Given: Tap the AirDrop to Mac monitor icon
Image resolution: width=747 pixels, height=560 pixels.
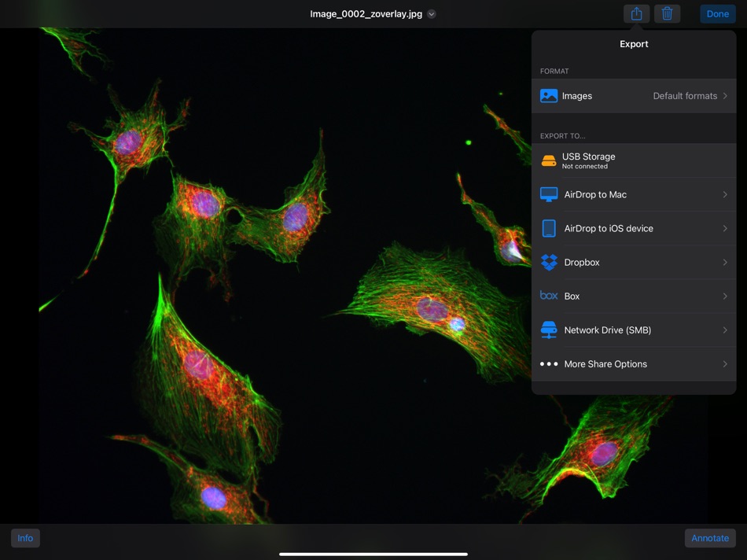Looking at the screenshot, I should [549, 194].
